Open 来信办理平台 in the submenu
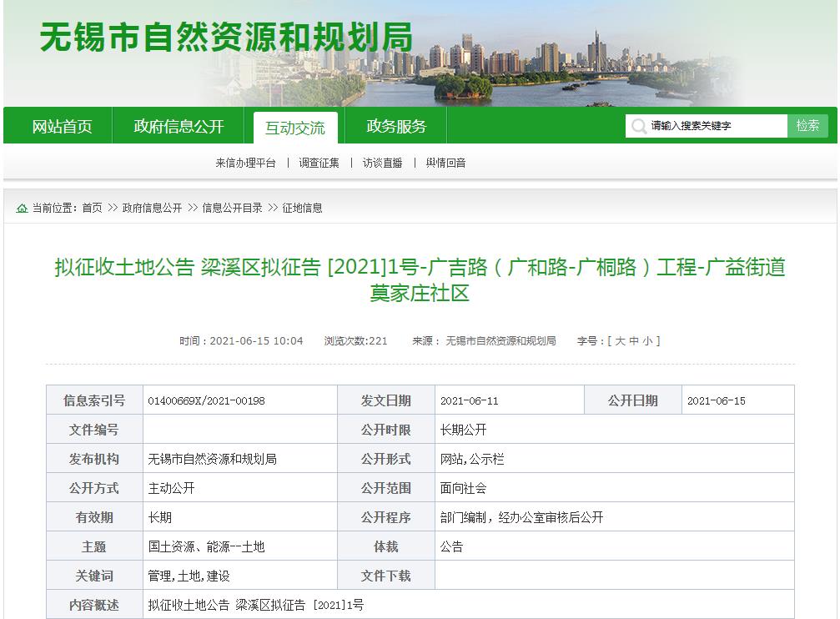This screenshot has width=840, height=619. [245, 164]
